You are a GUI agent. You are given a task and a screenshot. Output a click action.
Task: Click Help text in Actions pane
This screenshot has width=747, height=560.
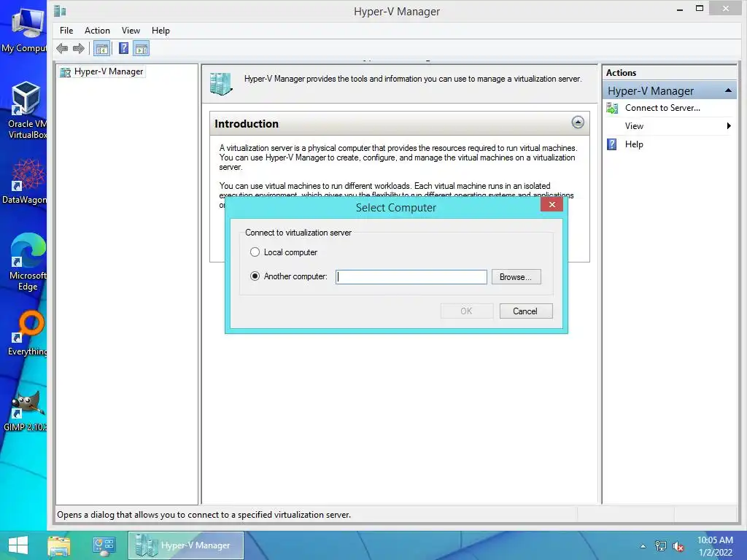[x=634, y=144]
